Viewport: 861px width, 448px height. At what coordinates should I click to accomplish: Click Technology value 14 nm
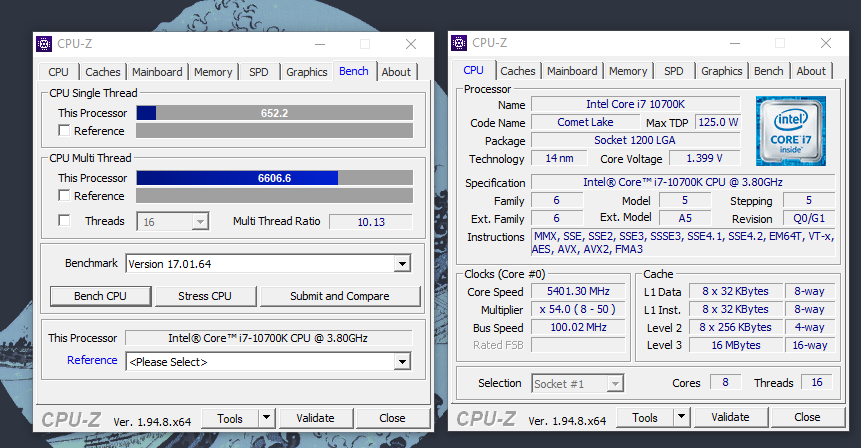pos(559,159)
